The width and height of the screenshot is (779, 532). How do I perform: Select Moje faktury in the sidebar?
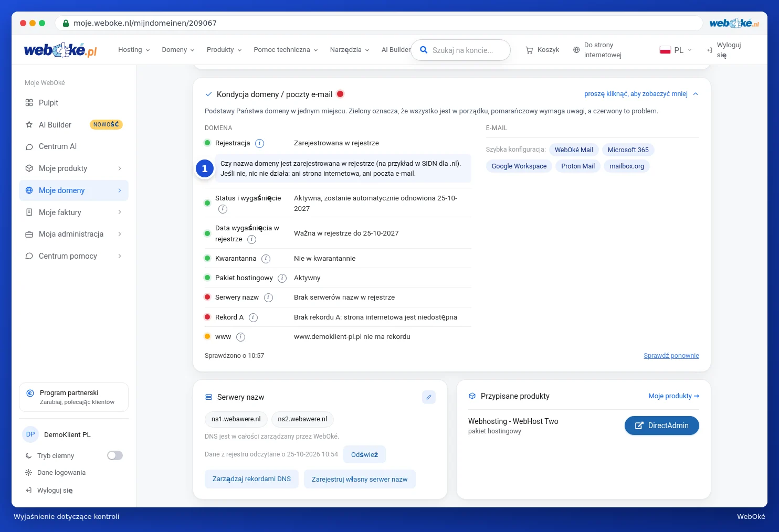73,212
